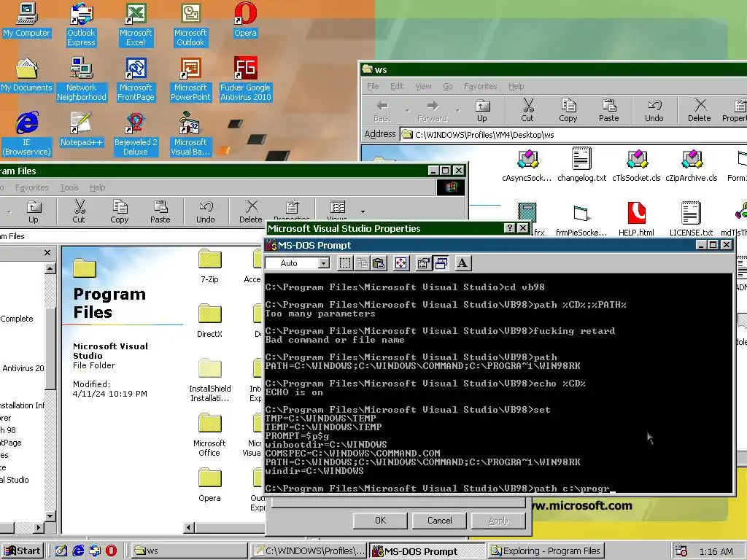Screen dimensions: 747x560
Task: Click the help '?' button in Properties dialog
Action: coord(509,228)
